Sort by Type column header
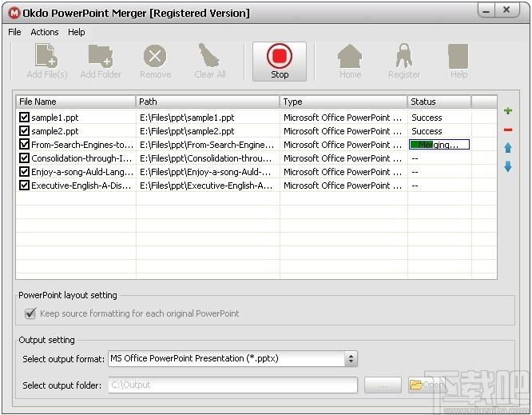Image resolution: width=532 pixels, height=415 pixels. (343, 102)
